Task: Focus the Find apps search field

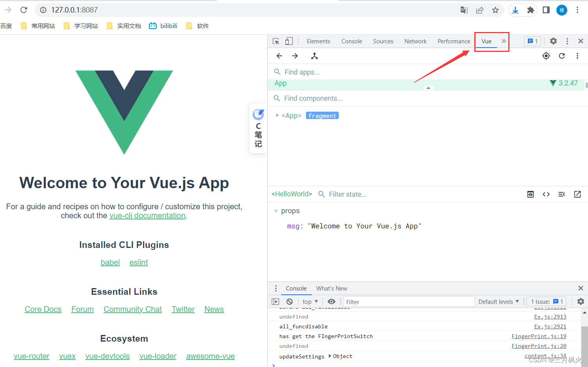Action: [x=428, y=72]
